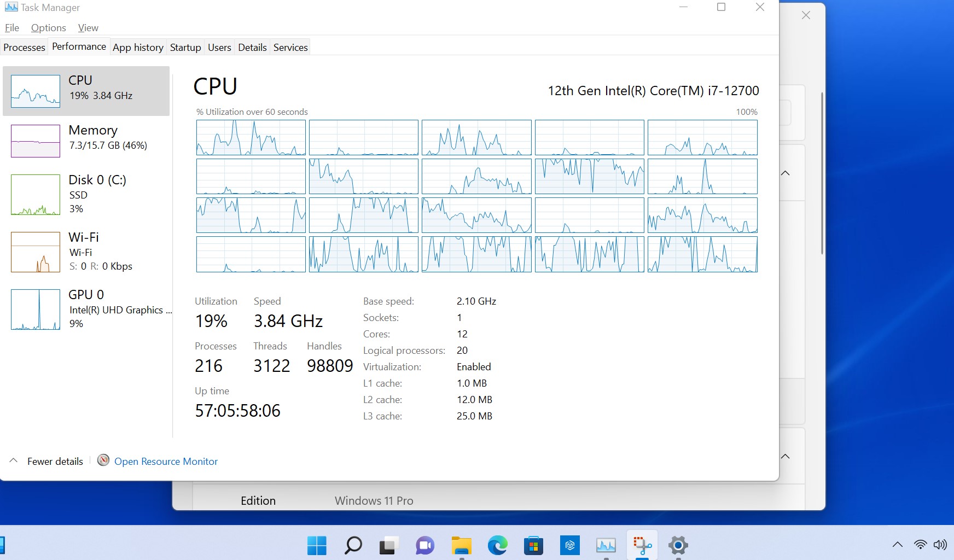Maximize the Task Manager window
Screen dimensions: 954x560
(x=721, y=7)
